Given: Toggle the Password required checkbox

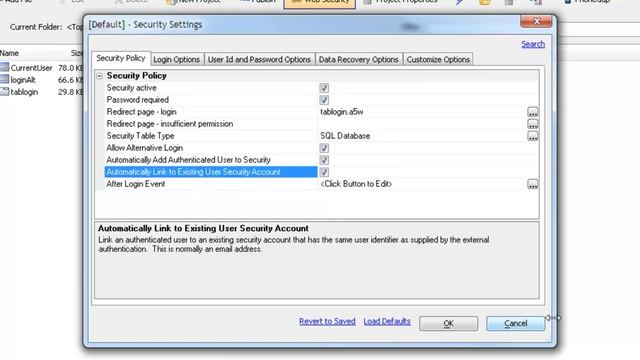Looking at the screenshot, I should [324, 100].
